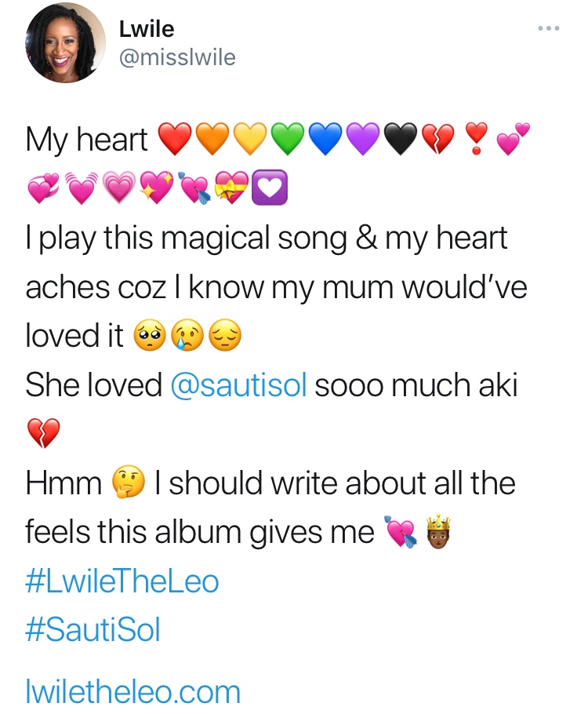
Task: Click Lwile's profile picture
Action: 66,42
